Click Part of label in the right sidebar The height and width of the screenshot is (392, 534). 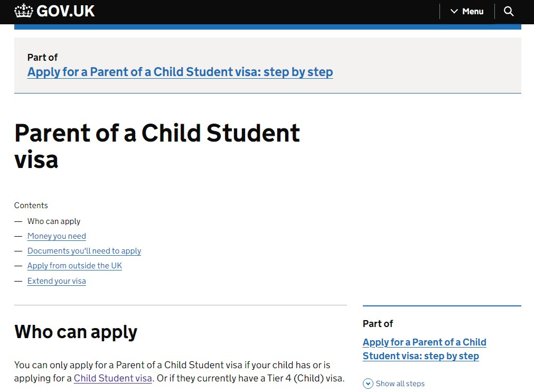pyautogui.click(x=378, y=323)
